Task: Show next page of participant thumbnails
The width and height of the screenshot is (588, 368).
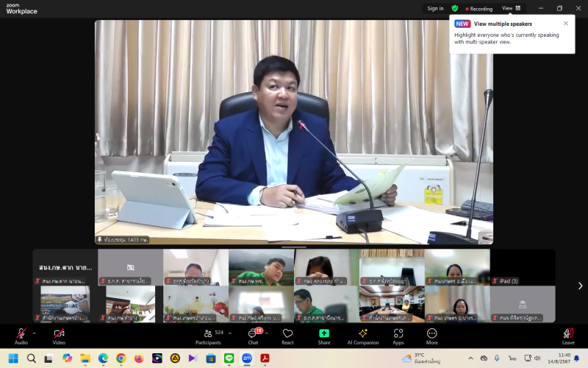Action: pos(580,286)
